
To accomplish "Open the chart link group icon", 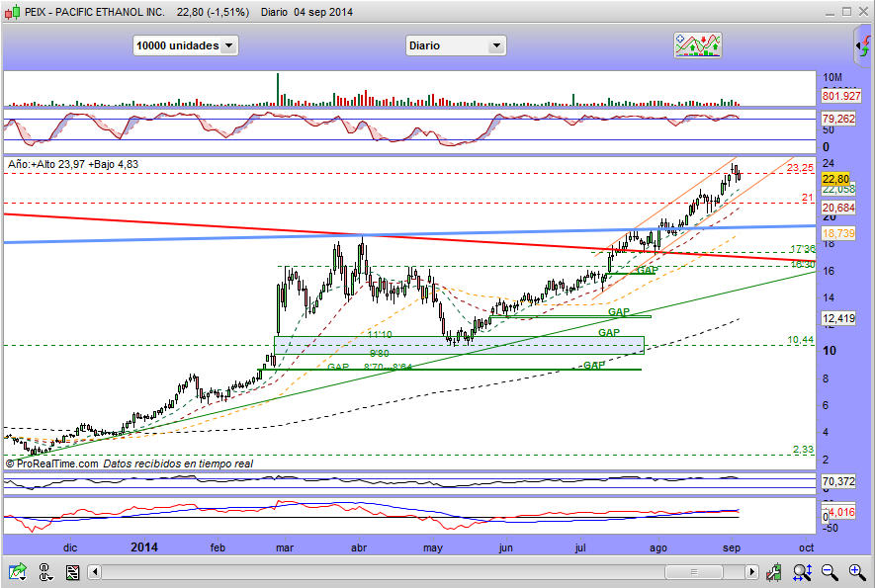I will (44, 572).
